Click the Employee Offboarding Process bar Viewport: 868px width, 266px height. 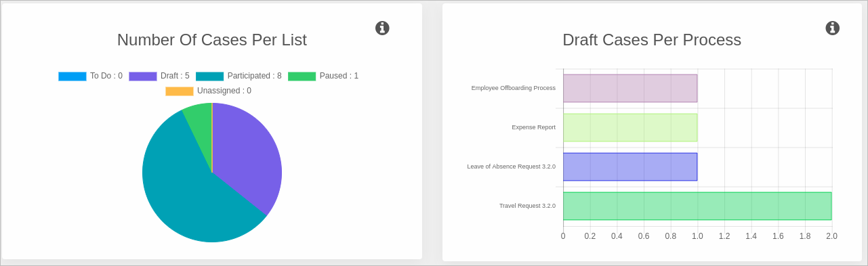(630, 89)
